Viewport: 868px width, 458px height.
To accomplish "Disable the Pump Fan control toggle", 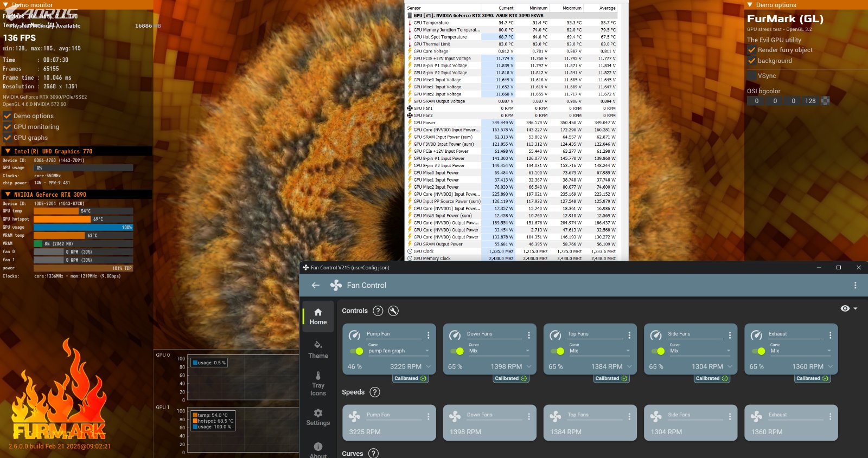I will pyautogui.click(x=356, y=351).
